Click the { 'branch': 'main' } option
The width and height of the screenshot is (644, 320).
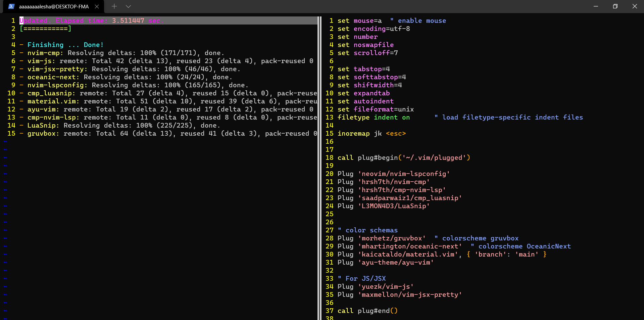pyautogui.click(x=506, y=255)
